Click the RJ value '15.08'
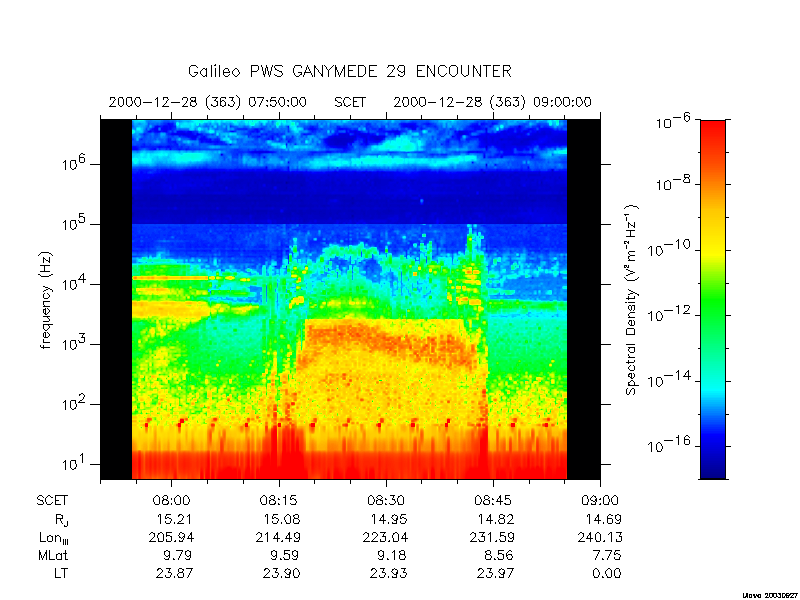Image resolution: width=800 pixels, height=600 pixels. (x=282, y=519)
